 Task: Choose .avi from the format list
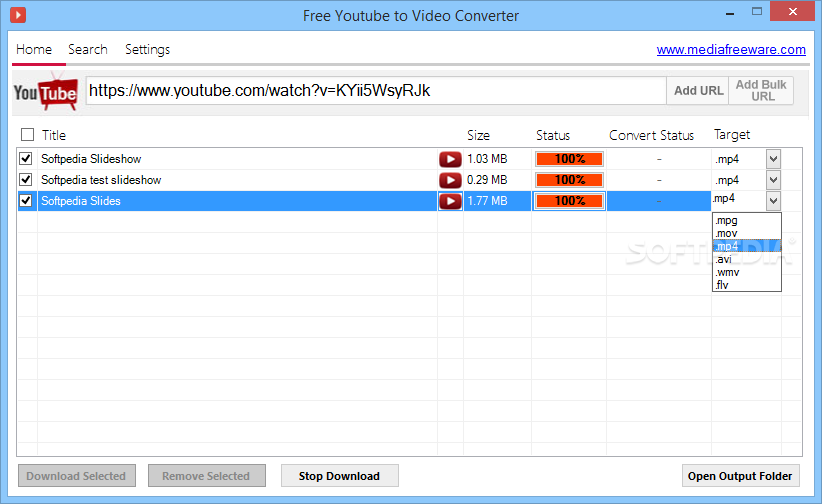click(747, 259)
